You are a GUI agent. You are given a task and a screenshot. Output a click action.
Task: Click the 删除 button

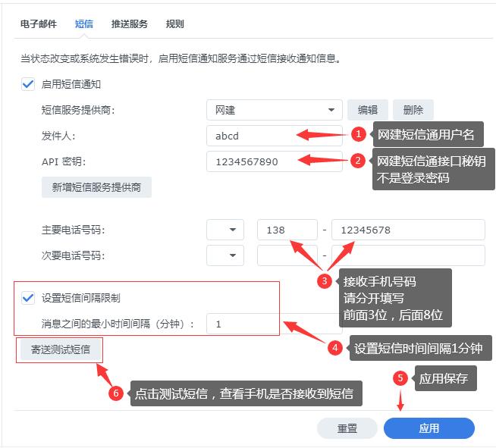coord(413,110)
